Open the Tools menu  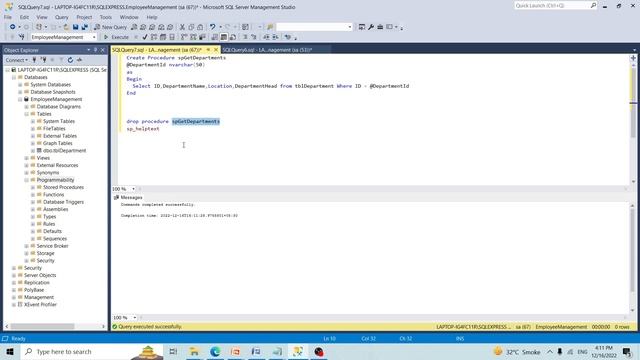pyautogui.click(x=106, y=17)
